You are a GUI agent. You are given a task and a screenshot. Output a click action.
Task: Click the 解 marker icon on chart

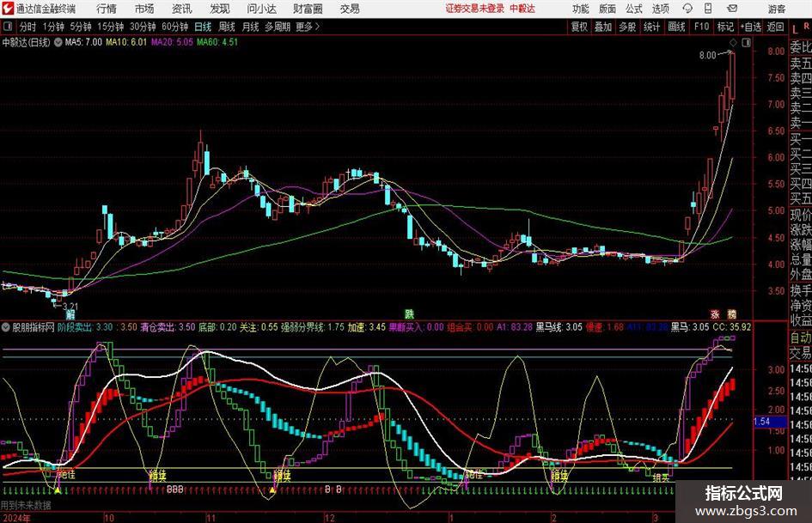point(70,314)
